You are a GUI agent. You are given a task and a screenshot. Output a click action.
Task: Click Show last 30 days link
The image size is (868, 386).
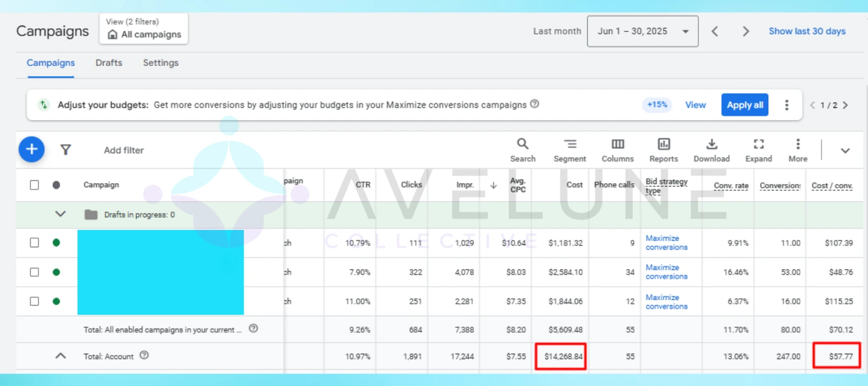pos(807,31)
